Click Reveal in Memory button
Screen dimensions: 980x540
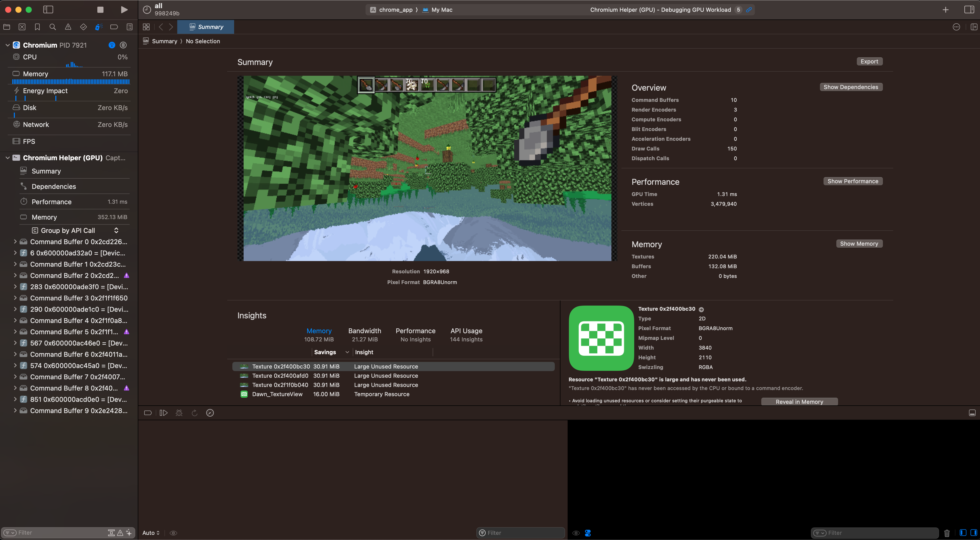799,402
